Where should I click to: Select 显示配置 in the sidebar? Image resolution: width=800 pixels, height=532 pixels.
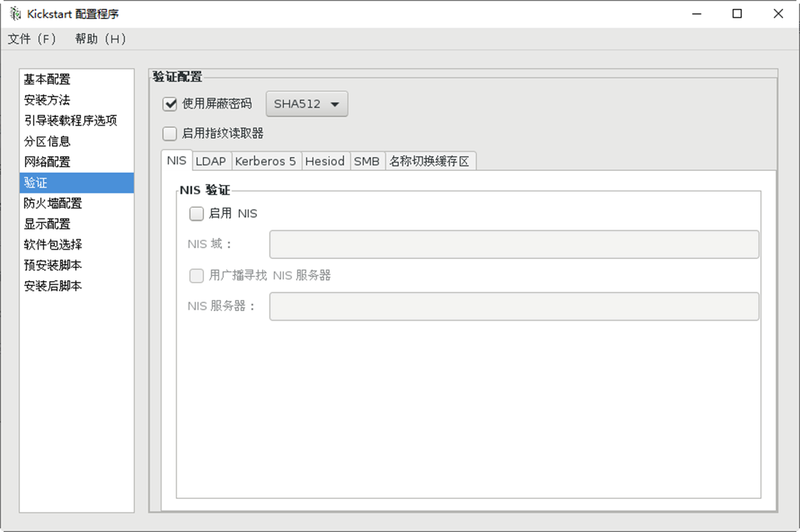pos(76,224)
